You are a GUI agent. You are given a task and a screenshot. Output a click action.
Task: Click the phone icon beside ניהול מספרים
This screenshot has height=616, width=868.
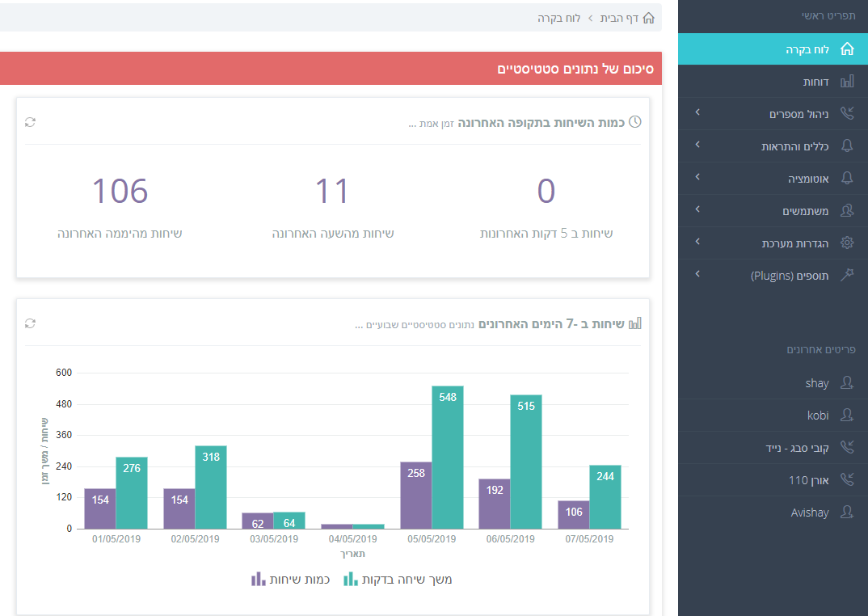pyautogui.click(x=847, y=113)
